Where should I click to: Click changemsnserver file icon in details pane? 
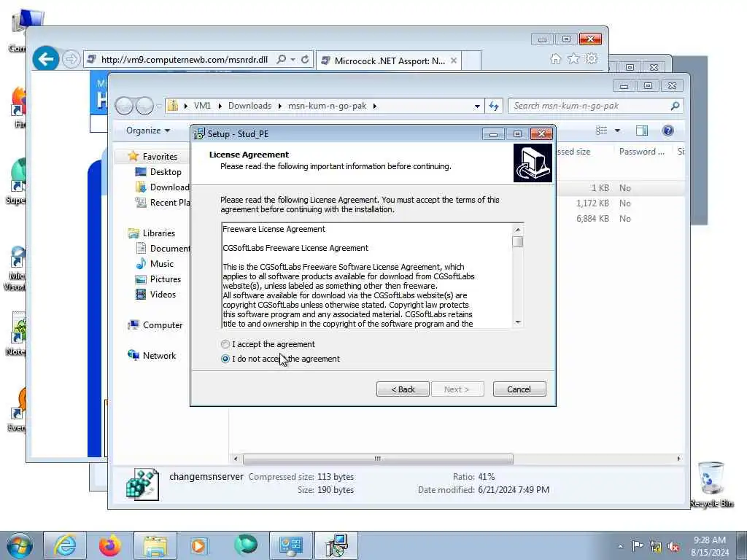[x=142, y=484]
